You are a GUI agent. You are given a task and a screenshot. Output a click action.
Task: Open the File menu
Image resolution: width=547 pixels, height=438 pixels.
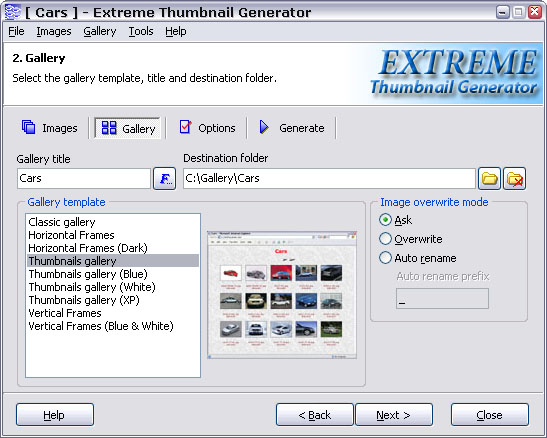[16, 31]
